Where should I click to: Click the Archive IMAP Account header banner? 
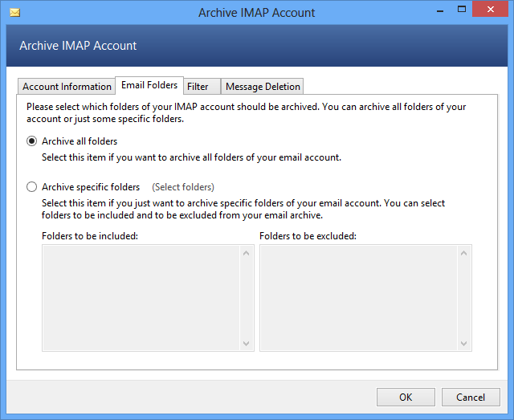click(257, 47)
